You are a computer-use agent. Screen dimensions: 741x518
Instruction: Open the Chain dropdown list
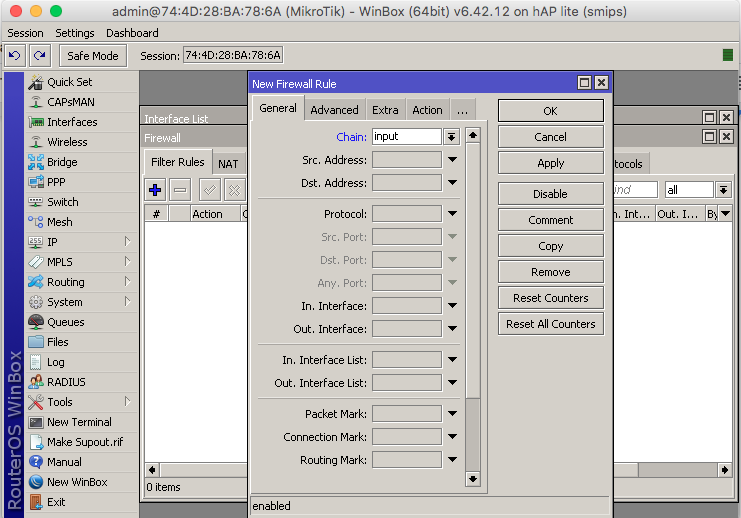click(x=451, y=137)
